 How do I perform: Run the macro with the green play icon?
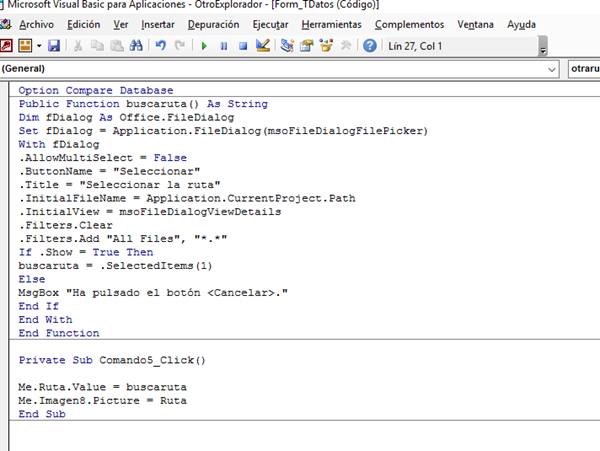(206, 46)
